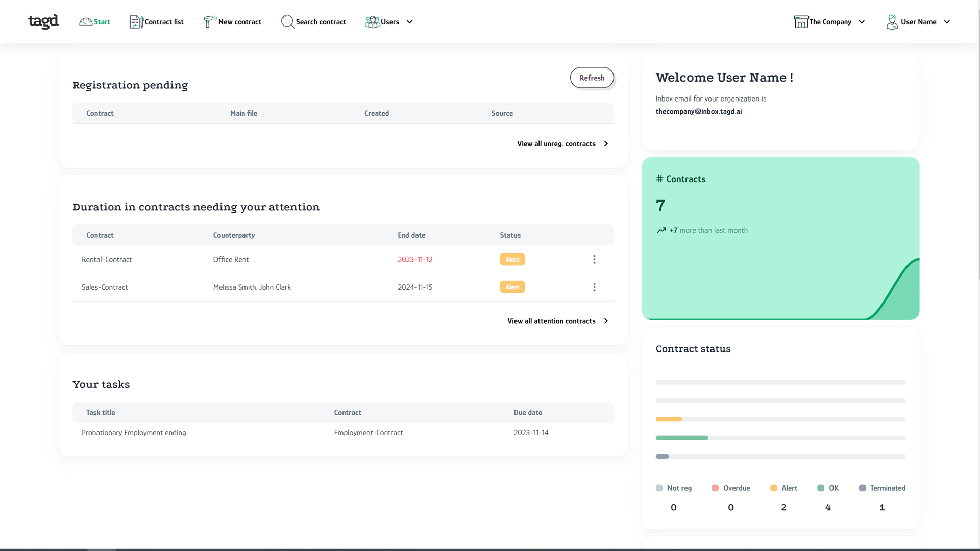Open the Contract list menu item
The width and height of the screenshot is (980, 551).
164,22
